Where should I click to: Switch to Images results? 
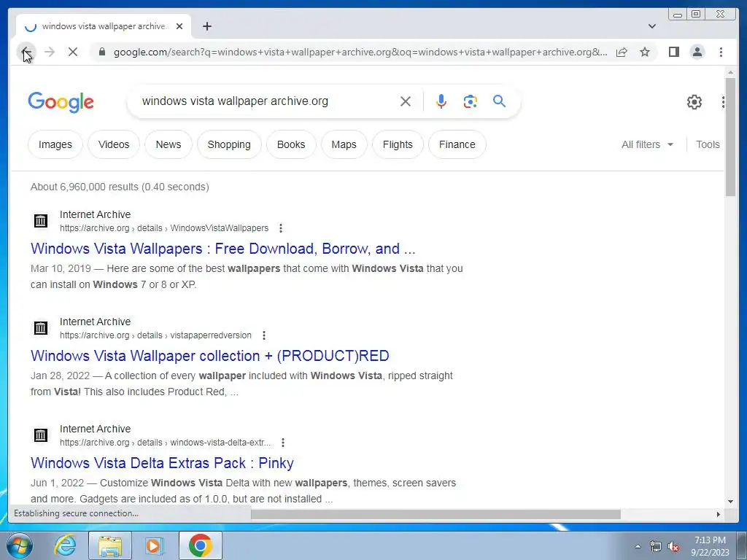[x=55, y=144]
